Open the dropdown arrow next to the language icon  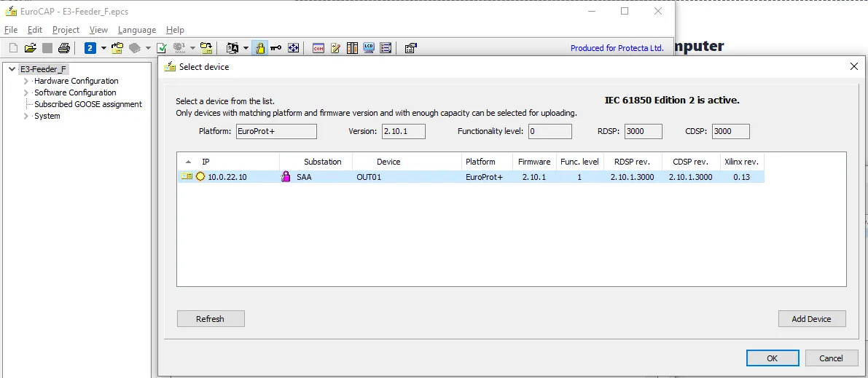point(246,48)
